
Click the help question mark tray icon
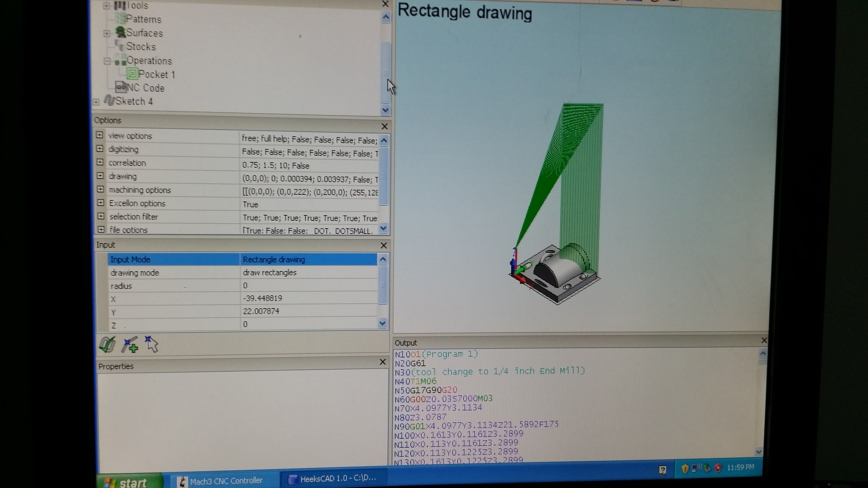tap(662, 470)
